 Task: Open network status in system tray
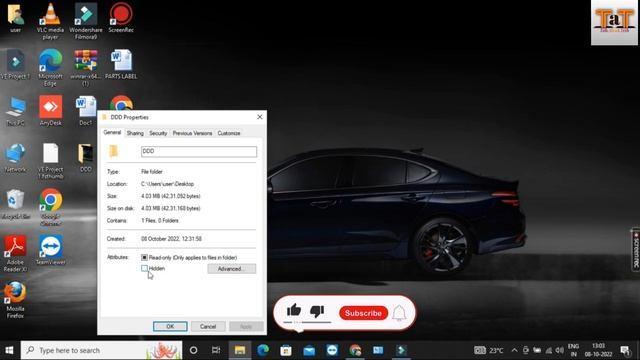(x=549, y=350)
